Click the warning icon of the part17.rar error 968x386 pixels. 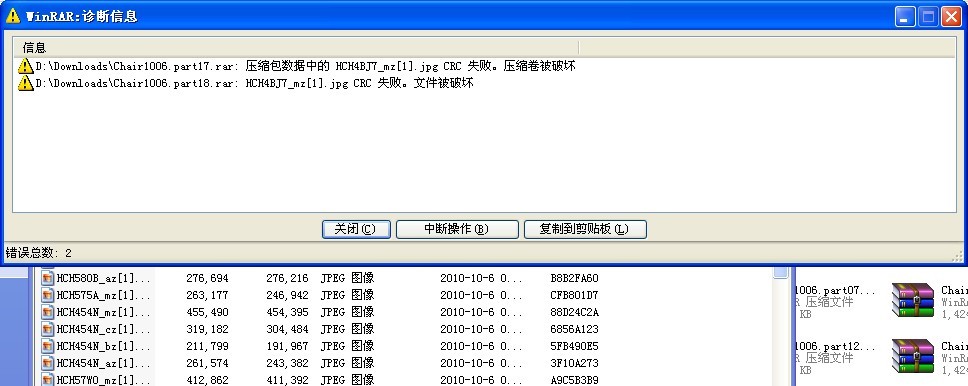(x=25, y=66)
